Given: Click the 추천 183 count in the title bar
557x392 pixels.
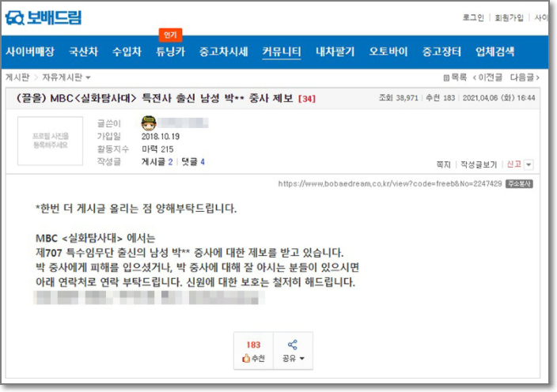Looking at the screenshot, I should pos(441,98).
